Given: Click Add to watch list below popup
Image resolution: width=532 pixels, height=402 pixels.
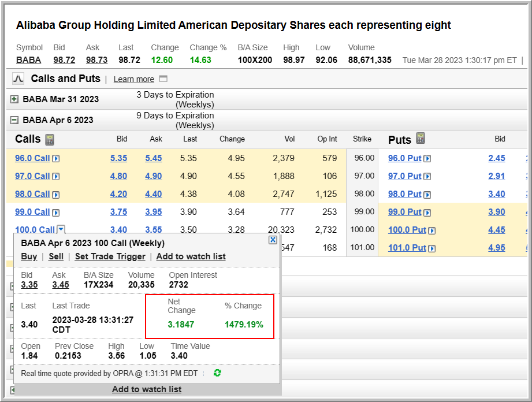Looking at the screenshot, I should pos(147,389).
